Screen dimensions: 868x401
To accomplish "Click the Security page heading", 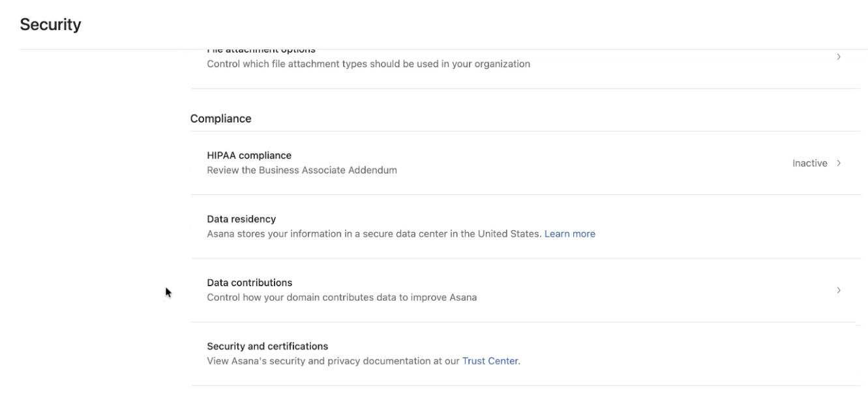I will (51, 25).
